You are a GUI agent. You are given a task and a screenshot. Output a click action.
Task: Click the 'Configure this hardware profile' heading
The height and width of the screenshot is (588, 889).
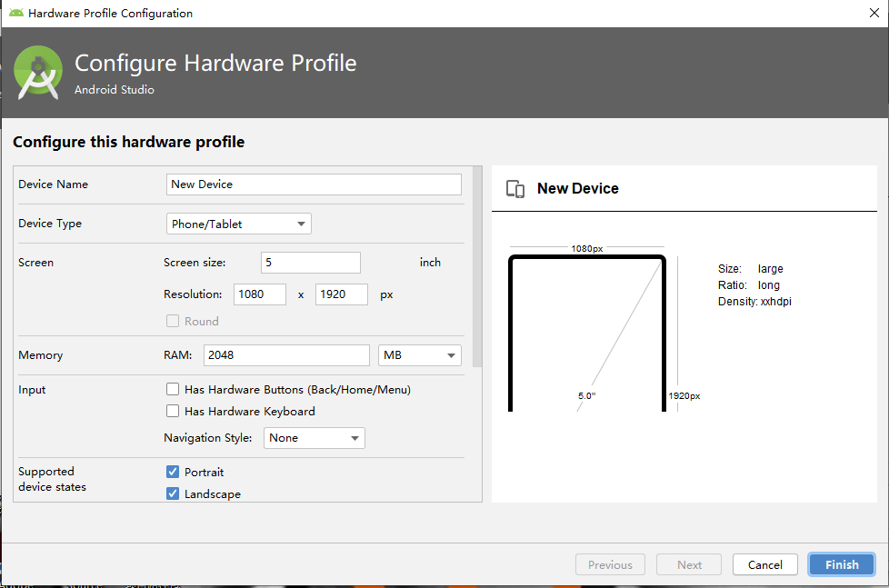[129, 142]
